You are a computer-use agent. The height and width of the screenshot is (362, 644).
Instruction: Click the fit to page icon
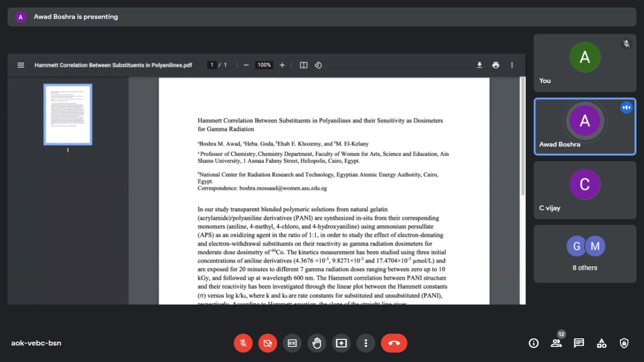coord(303,65)
